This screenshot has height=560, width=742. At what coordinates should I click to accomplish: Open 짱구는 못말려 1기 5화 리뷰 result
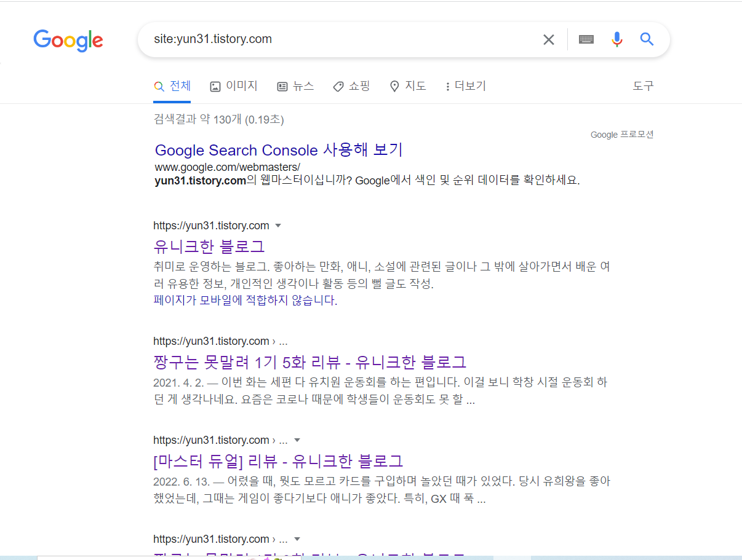point(310,361)
